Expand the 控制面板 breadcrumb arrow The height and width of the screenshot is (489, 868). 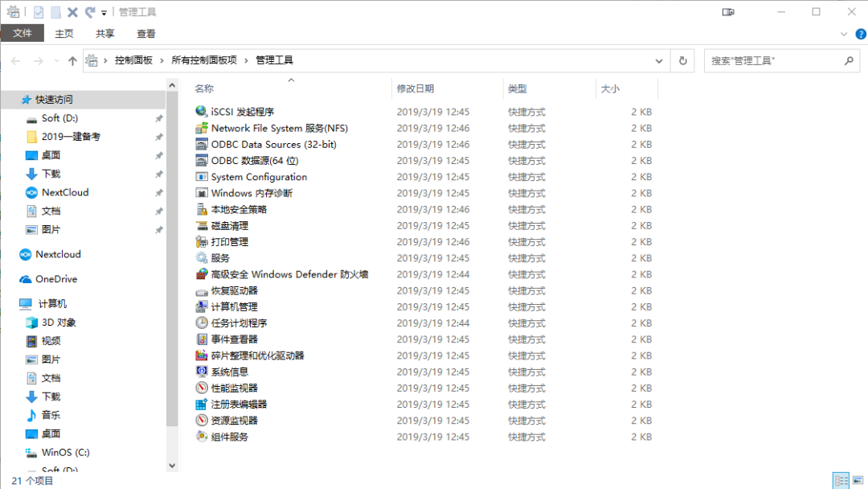(162, 60)
